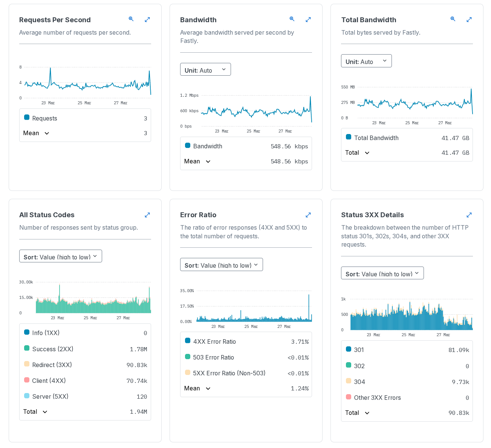This screenshot has height=448, width=491.
Task: Expand the Requests Per Second card fullscreen
Action: (147, 20)
